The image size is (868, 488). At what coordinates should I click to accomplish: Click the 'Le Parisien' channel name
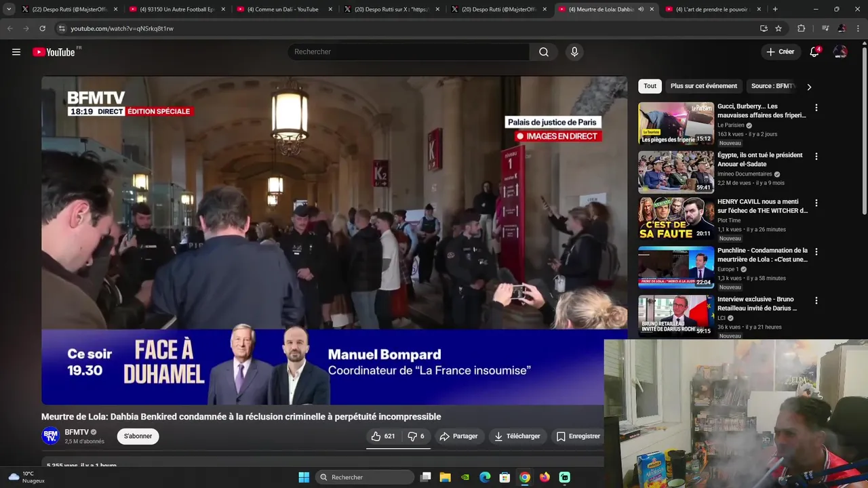(x=731, y=125)
